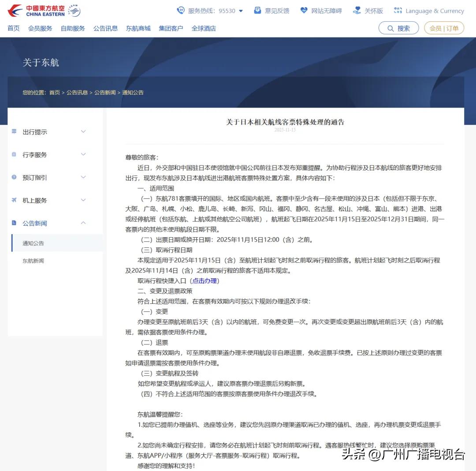Open 东航新闻 sub-item
Image resolution: width=476 pixels, height=471 pixels.
[x=33, y=261]
